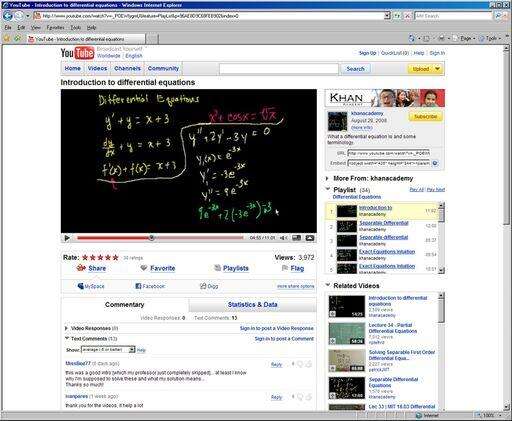
Task: Select the Commentary tab
Action: click(x=125, y=304)
